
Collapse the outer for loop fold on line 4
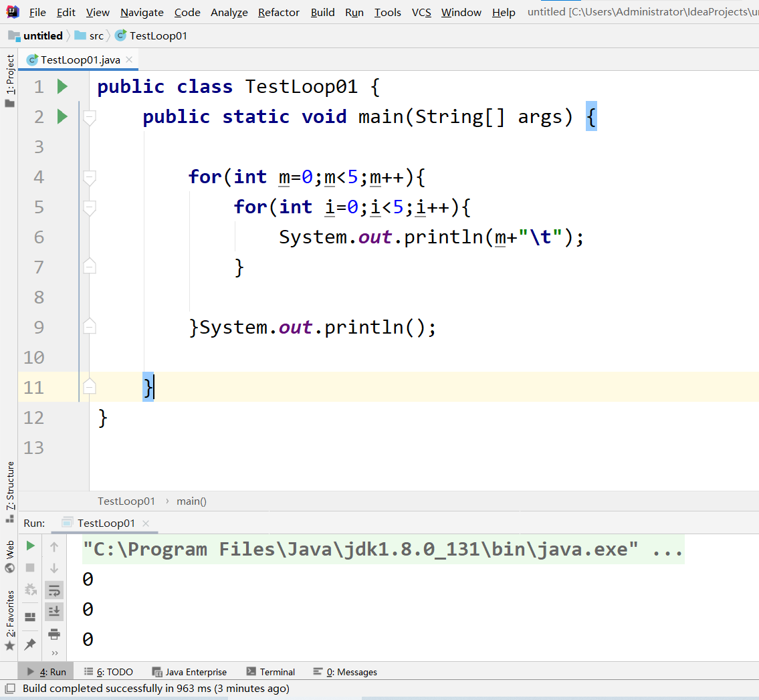[x=90, y=178]
